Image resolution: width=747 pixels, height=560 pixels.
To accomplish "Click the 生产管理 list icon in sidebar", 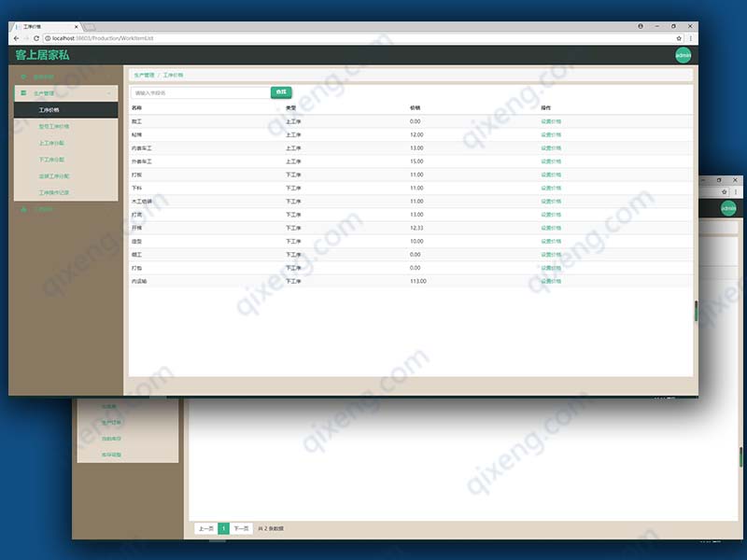I will click(x=23, y=93).
